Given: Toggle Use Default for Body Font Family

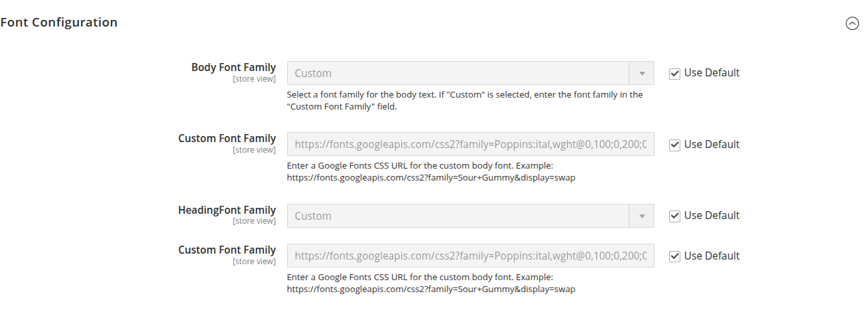Looking at the screenshot, I should tap(675, 74).
